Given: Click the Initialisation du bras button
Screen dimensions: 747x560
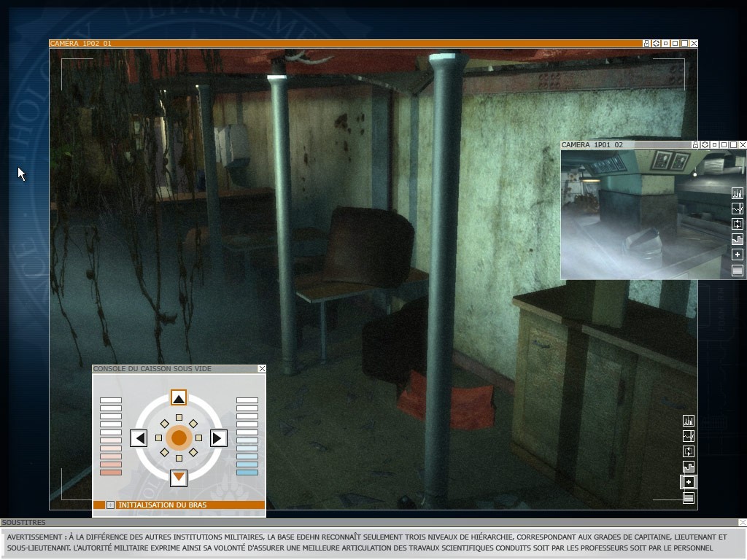Looking at the screenshot, I should 179,505.
